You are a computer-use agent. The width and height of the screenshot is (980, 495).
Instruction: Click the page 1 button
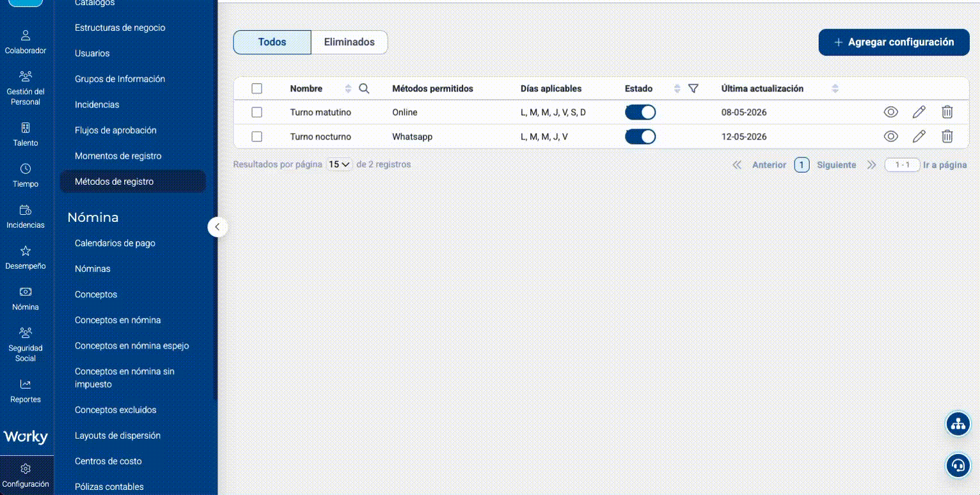coord(802,165)
